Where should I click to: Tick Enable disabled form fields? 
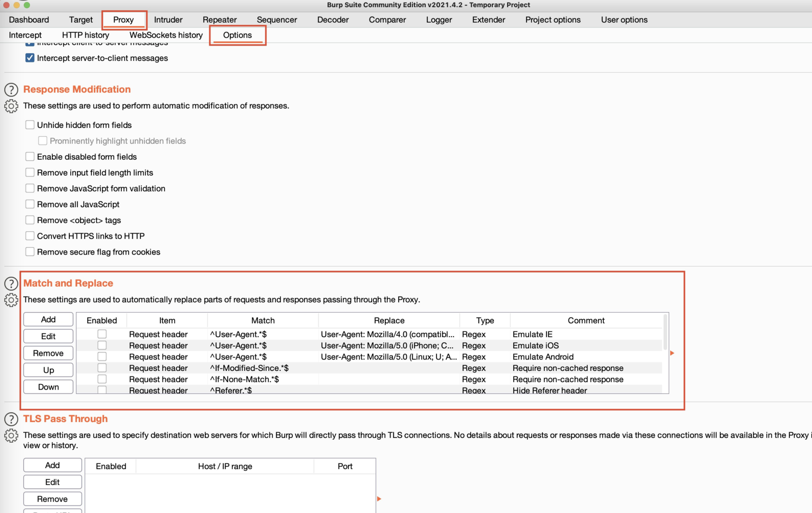[30, 156]
